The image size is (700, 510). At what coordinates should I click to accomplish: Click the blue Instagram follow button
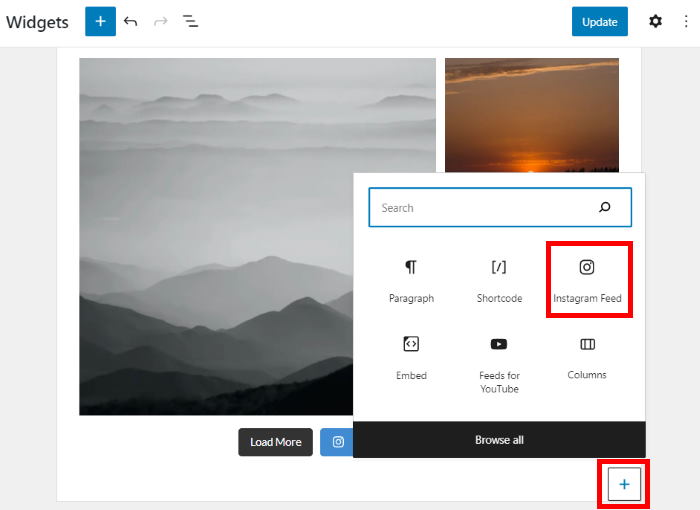pos(337,442)
